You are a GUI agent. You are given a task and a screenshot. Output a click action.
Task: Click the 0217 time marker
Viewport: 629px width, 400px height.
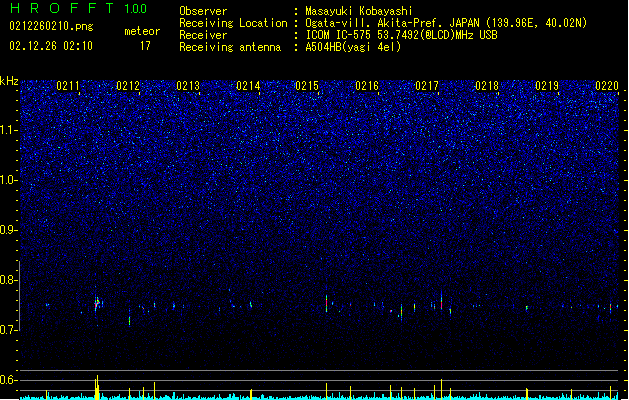pos(427,86)
